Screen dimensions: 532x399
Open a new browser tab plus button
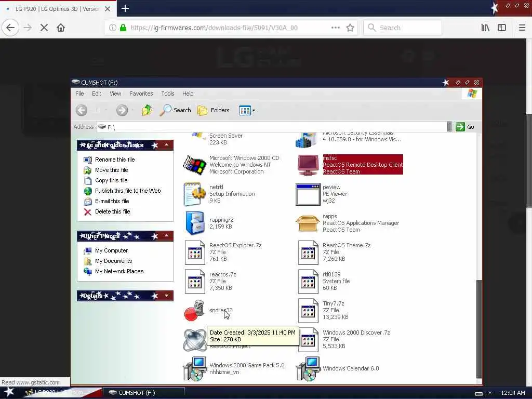[125, 8]
